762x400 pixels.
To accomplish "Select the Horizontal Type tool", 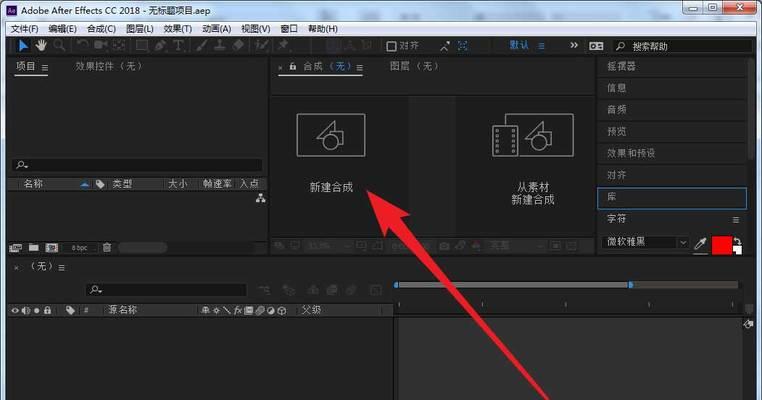I will pos(178,46).
